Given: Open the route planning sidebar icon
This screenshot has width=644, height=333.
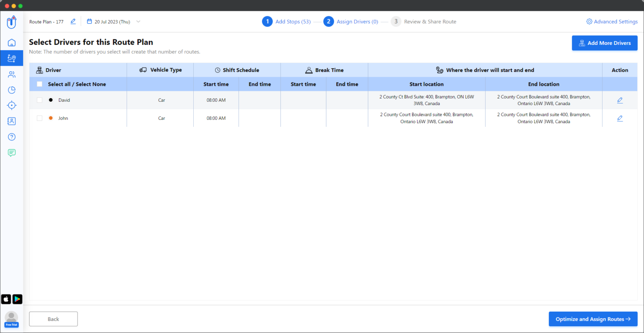Looking at the screenshot, I should click(x=12, y=58).
